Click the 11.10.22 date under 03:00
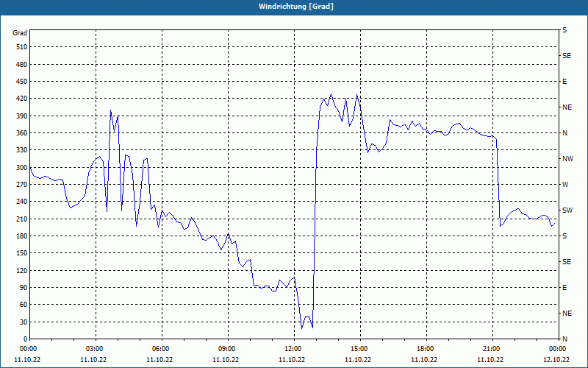Viewport: 588px width, 368px height. coord(93,360)
